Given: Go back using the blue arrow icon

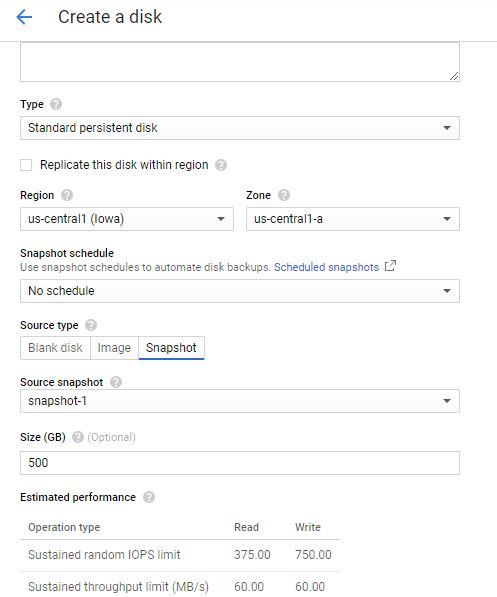Looking at the screenshot, I should 24,17.
